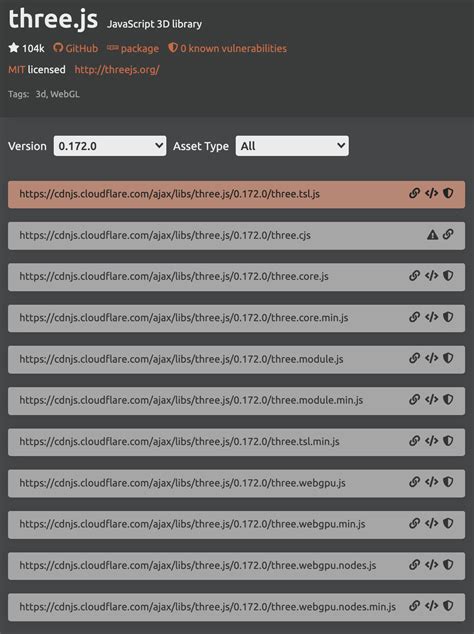Image resolution: width=474 pixels, height=634 pixels.
Task: Copy SRI shield icon for three.tsl.js
Action: 448,193
